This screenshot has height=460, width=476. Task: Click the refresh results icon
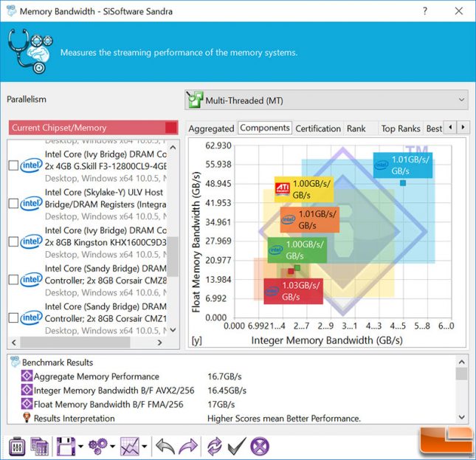coord(214,446)
